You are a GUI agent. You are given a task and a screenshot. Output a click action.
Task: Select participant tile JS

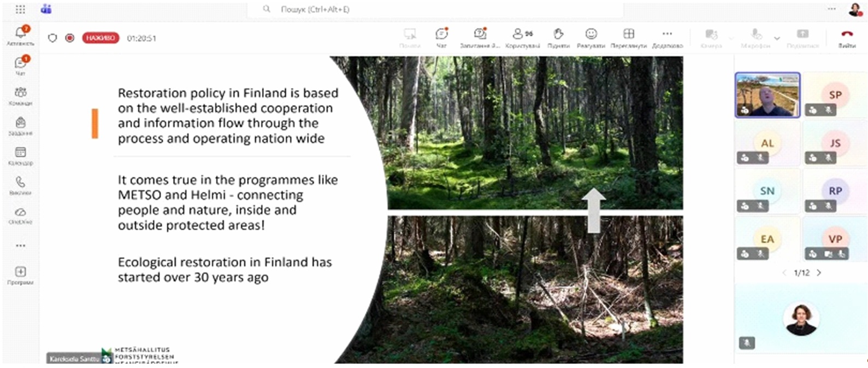click(835, 143)
